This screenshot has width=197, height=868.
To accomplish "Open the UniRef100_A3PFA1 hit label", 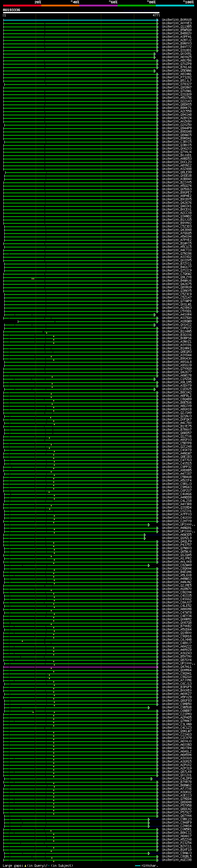I will 177,37.
